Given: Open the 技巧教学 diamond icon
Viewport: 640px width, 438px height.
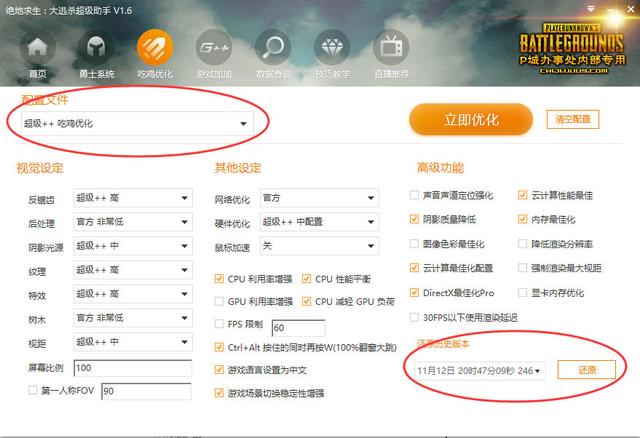Looking at the screenshot, I should (332, 48).
